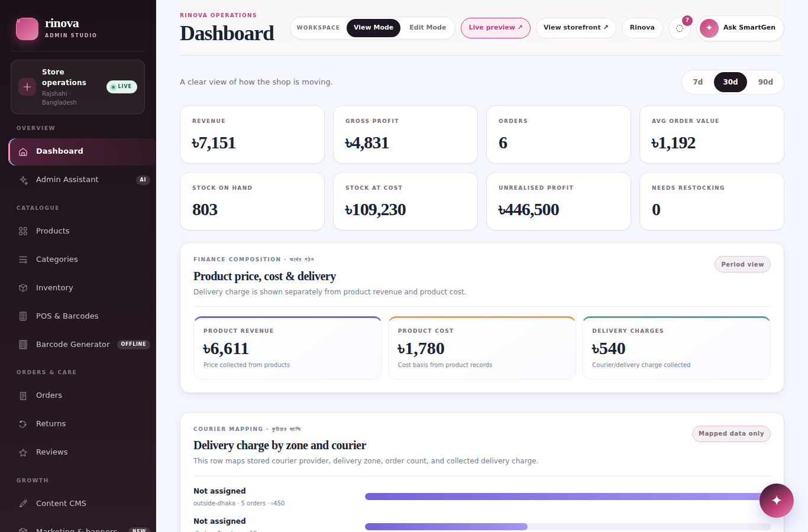The image size is (808, 532).
Task: Click the View storefront button
Action: (576, 28)
